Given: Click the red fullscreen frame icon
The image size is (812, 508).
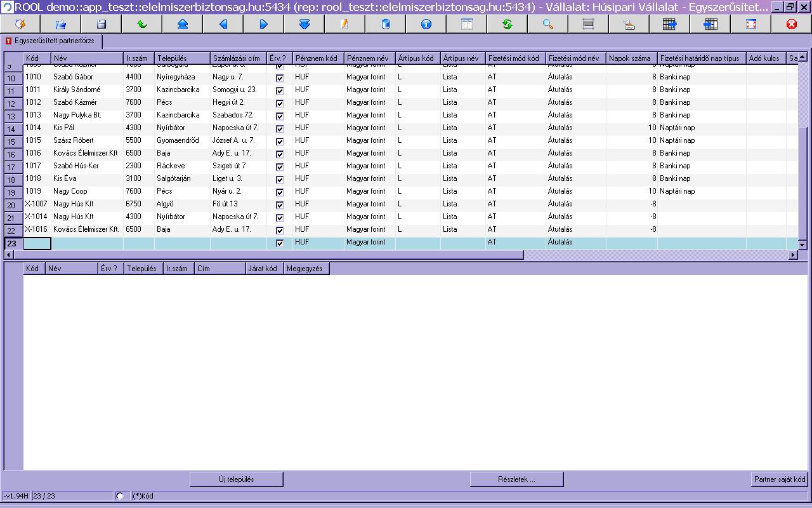Looking at the screenshot, I should click(x=751, y=24).
